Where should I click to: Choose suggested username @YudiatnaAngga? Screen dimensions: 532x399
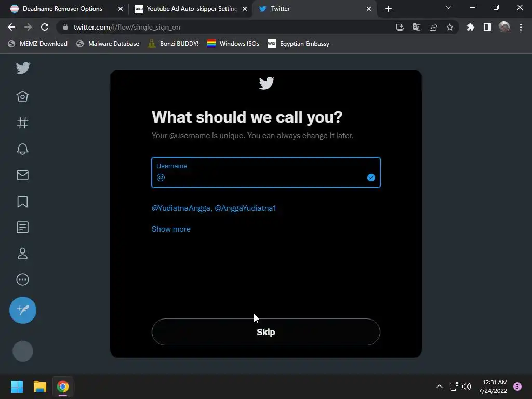coord(182,208)
